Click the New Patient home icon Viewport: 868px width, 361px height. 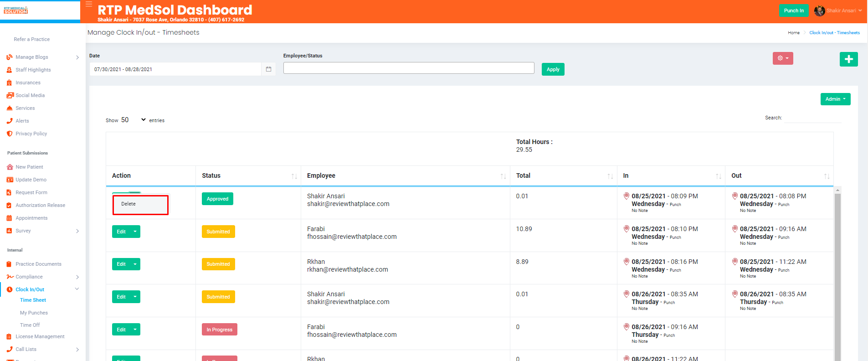click(x=10, y=167)
